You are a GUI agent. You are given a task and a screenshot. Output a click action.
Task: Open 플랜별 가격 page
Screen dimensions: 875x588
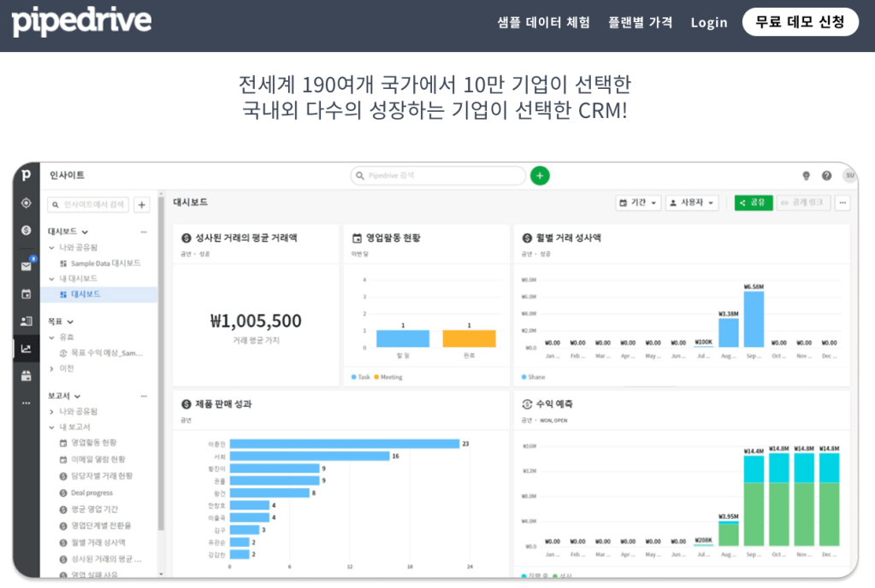click(x=640, y=22)
